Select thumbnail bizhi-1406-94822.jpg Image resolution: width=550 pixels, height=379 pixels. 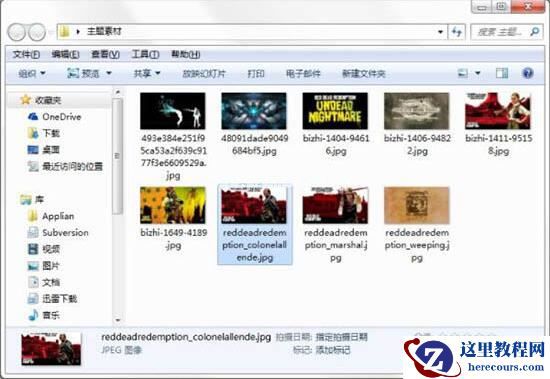417,111
